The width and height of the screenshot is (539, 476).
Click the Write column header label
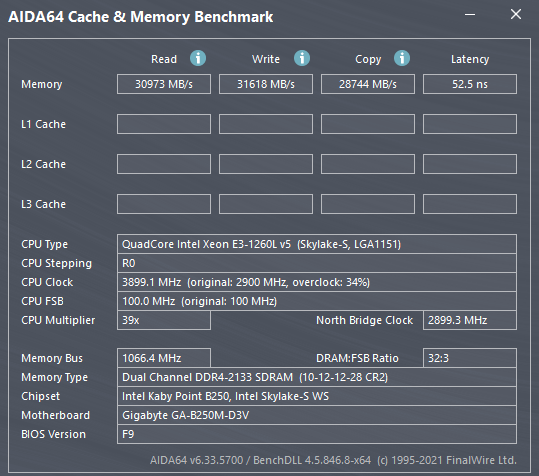tap(266, 59)
